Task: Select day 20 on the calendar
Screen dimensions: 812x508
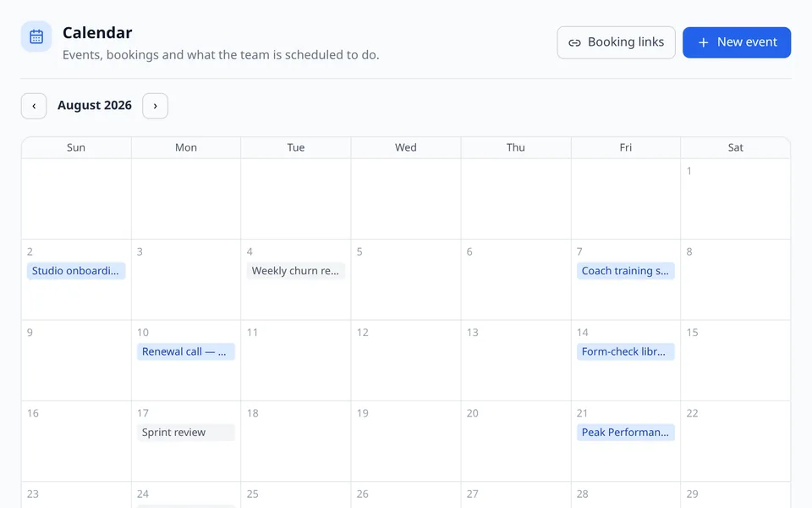Action: pyautogui.click(x=516, y=442)
